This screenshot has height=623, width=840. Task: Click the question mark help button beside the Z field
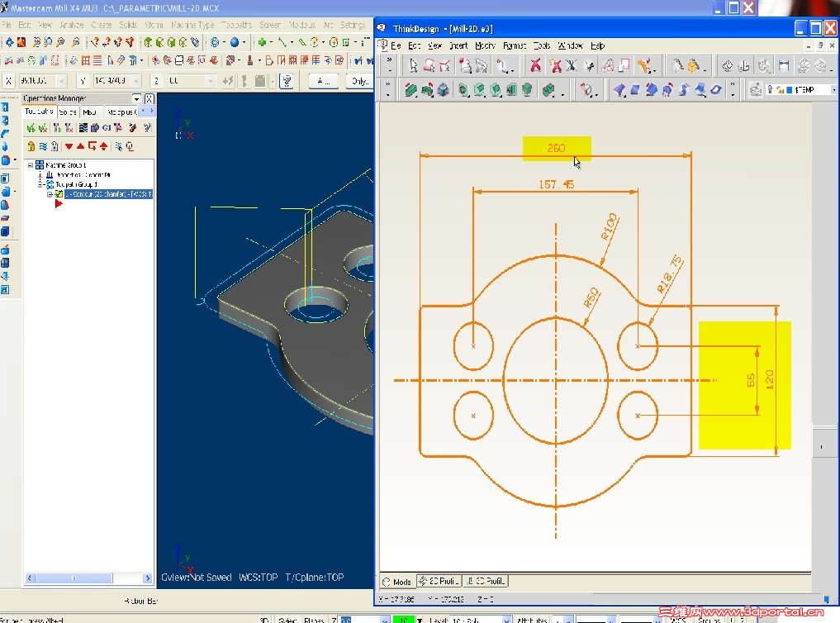287,81
